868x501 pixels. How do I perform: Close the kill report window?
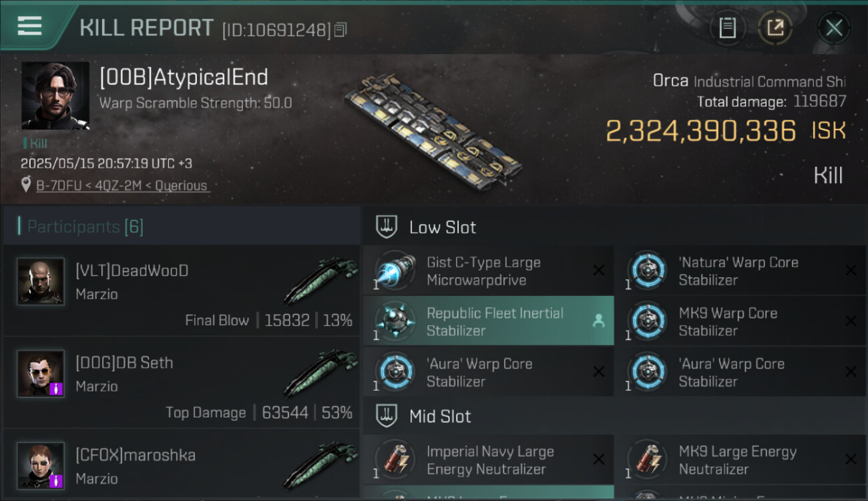(833, 27)
